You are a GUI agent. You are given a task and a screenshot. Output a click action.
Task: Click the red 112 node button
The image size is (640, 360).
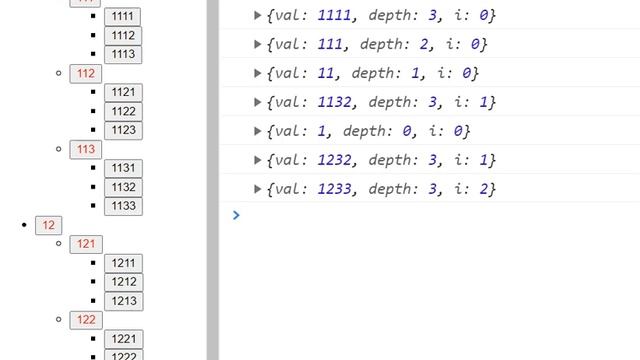tap(86, 73)
